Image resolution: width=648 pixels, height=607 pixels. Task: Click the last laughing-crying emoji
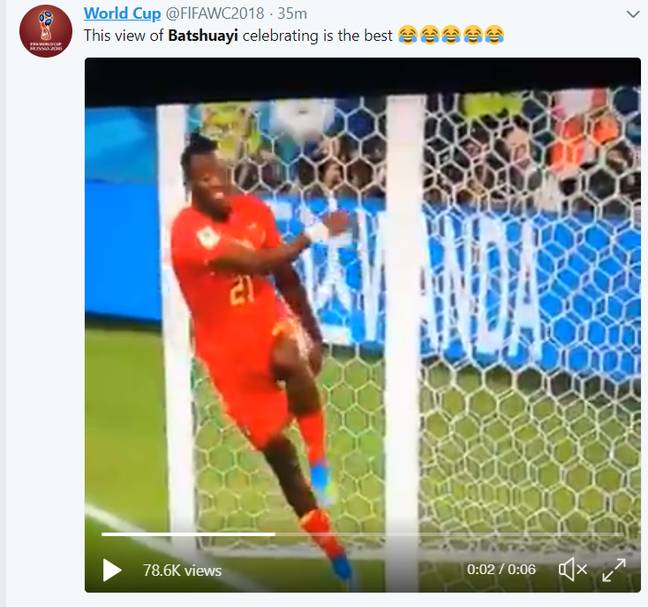[x=494, y=35]
